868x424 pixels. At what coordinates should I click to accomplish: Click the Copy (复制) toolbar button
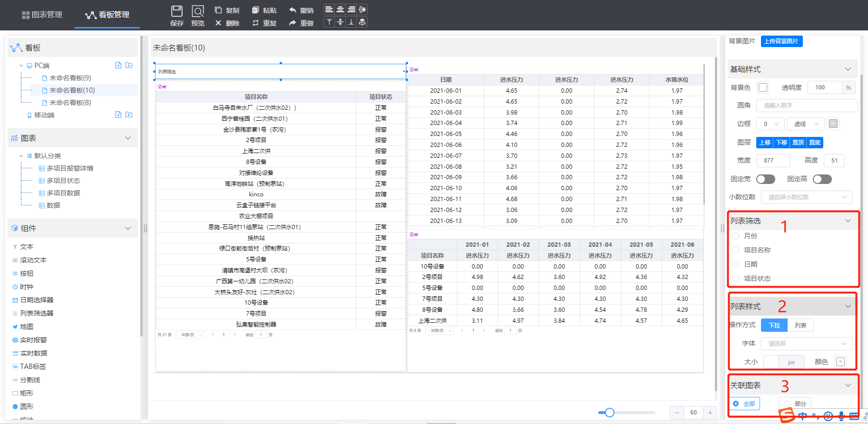pyautogui.click(x=227, y=10)
